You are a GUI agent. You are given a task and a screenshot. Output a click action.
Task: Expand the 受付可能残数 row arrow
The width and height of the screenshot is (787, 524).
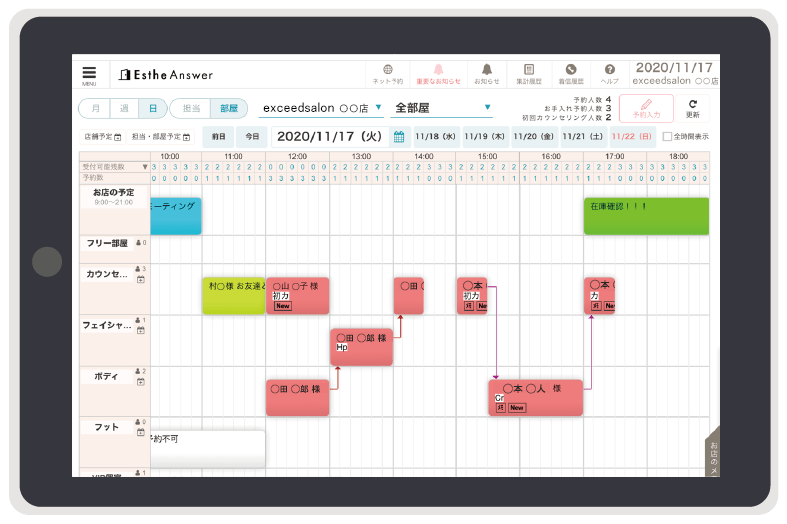click(x=144, y=167)
